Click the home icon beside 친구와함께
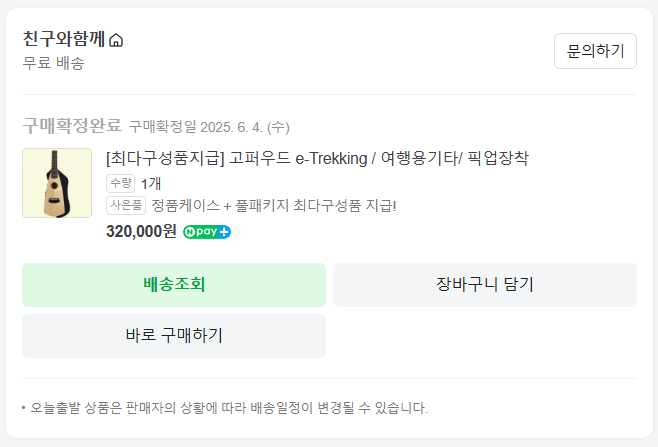This screenshot has height=447, width=658. pos(116,41)
